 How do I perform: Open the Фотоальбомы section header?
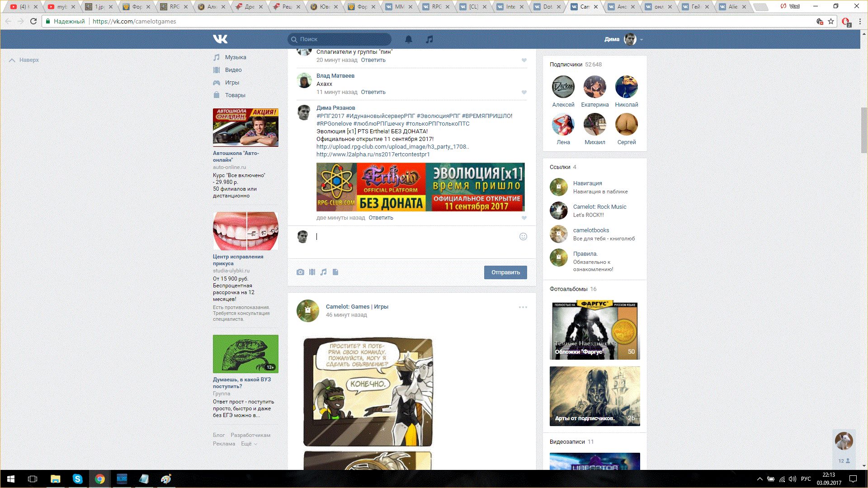click(x=573, y=289)
